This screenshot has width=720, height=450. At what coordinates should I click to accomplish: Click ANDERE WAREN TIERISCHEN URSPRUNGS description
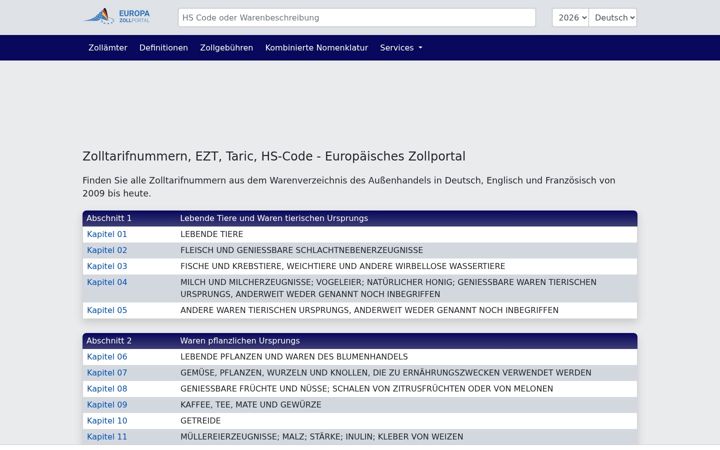(x=369, y=310)
